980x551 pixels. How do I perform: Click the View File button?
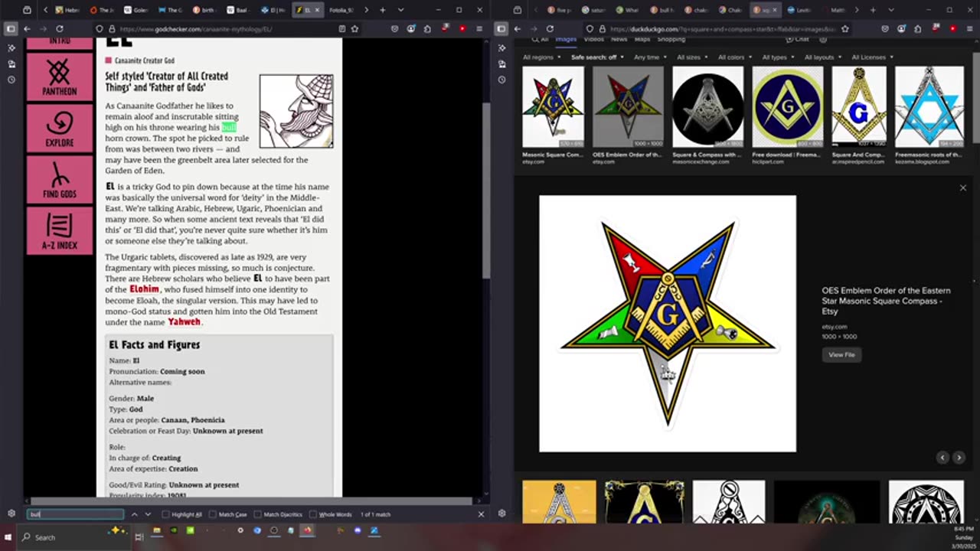pyautogui.click(x=841, y=354)
